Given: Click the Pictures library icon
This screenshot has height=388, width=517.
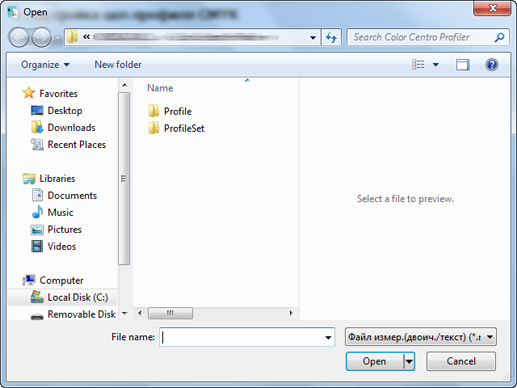Looking at the screenshot, I should point(37,230).
